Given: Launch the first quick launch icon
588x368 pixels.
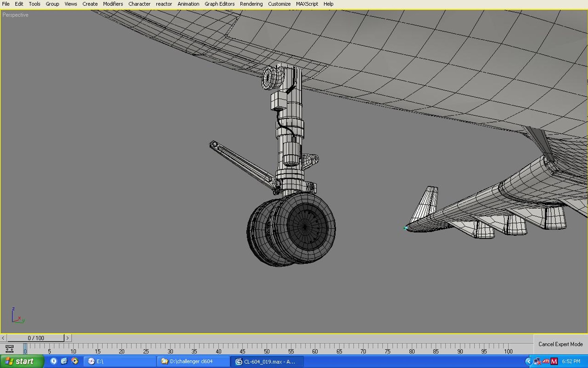Looking at the screenshot, I should click(x=54, y=361).
